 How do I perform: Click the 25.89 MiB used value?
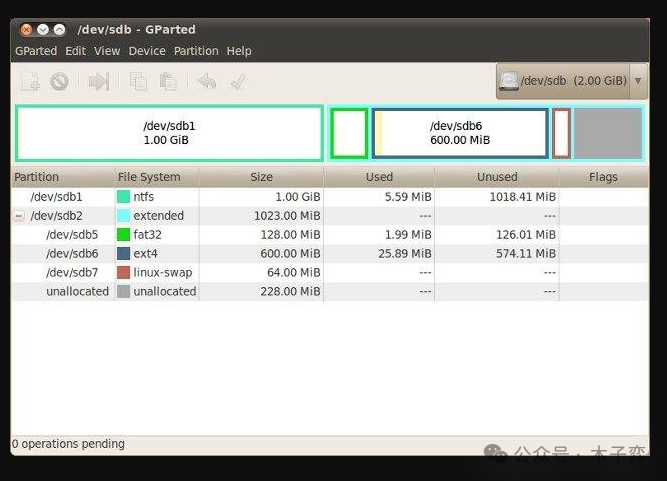[405, 253]
